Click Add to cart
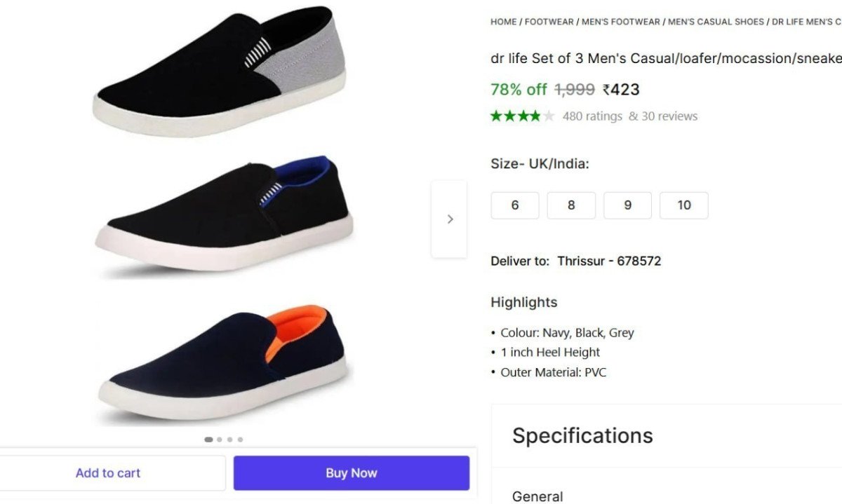This screenshot has height=504, width=842. point(108,472)
